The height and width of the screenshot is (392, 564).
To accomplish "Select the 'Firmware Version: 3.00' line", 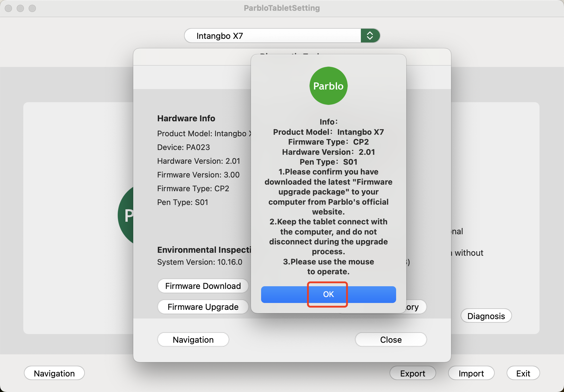I will coord(198,175).
